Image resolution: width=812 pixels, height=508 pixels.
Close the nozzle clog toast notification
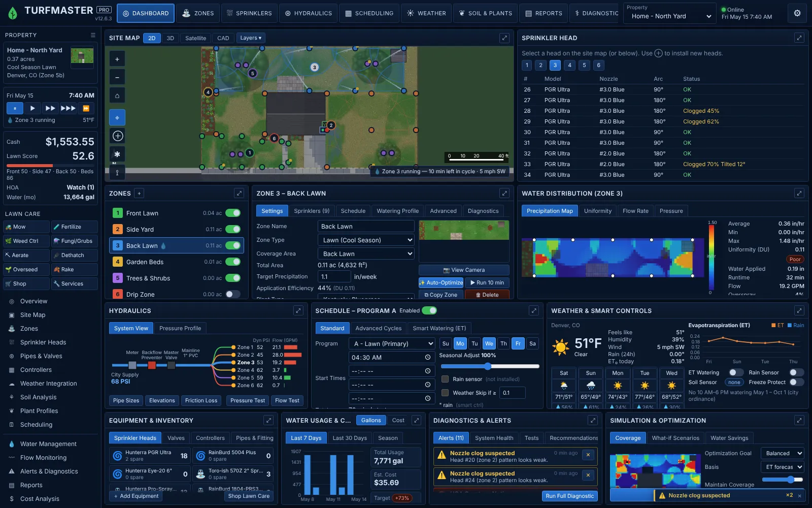pyautogui.click(x=800, y=496)
